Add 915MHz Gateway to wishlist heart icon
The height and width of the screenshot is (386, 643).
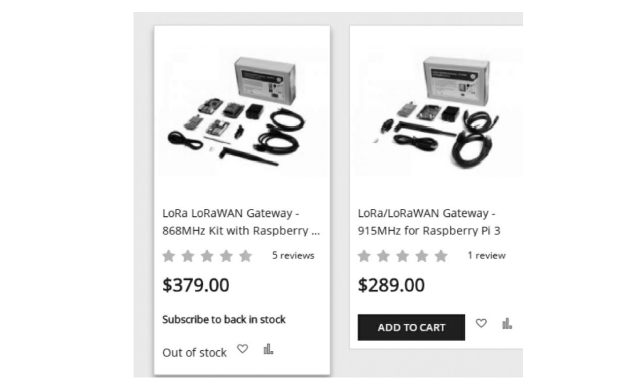click(x=481, y=323)
